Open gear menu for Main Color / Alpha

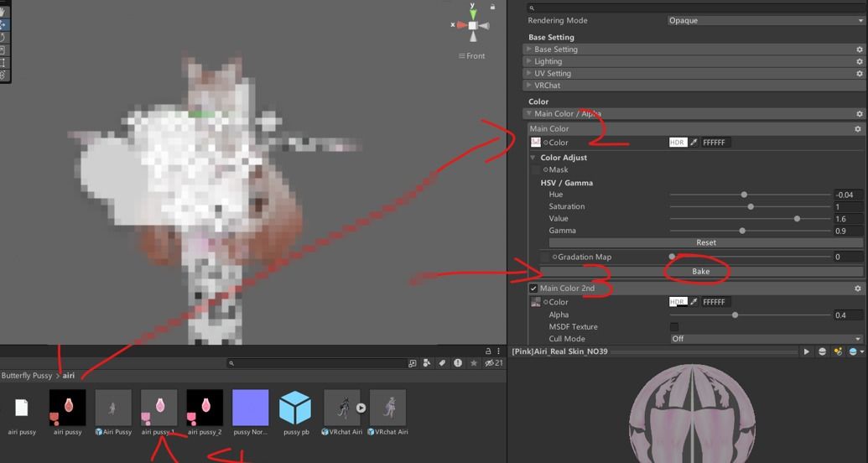coord(859,113)
